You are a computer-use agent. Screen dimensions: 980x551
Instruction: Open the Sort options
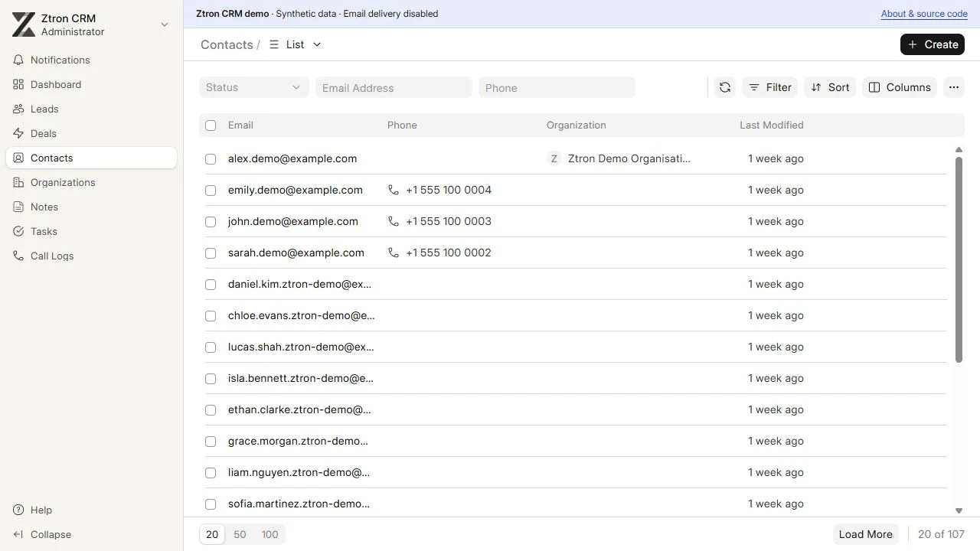coord(830,87)
